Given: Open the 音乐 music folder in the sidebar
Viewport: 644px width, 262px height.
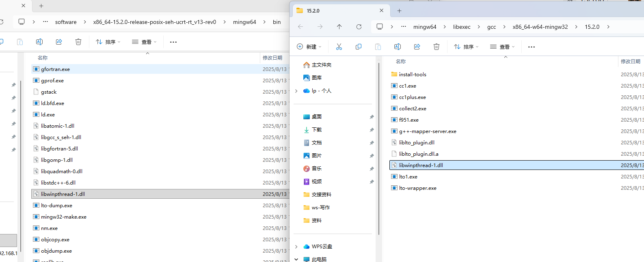Looking at the screenshot, I should (x=313, y=168).
